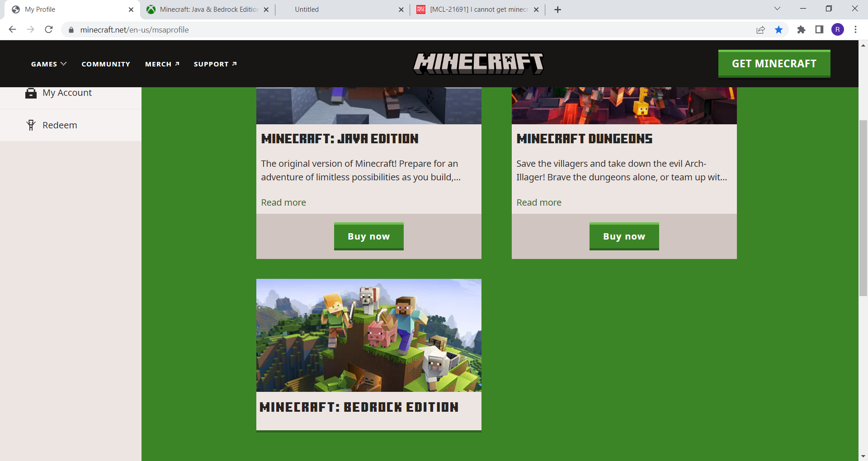Open the Support external link
The width and height of the screenshot is (868, 461).
point(215,64)
